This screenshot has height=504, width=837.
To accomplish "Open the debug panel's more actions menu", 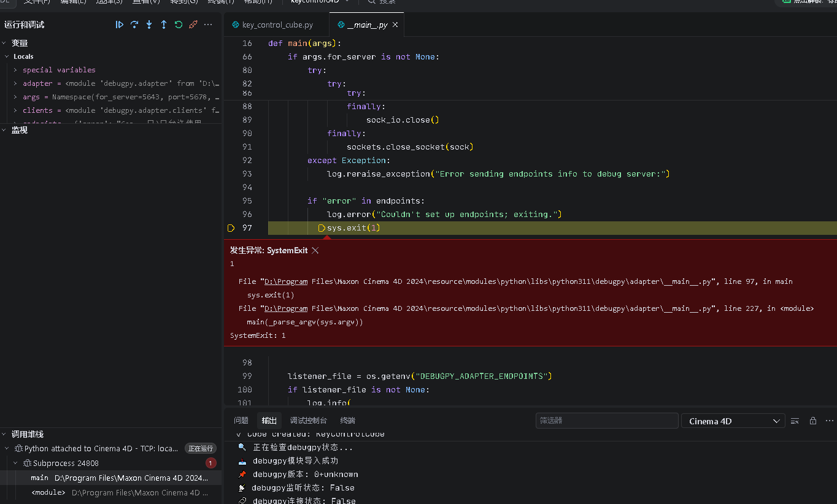I will click(208, 25).
